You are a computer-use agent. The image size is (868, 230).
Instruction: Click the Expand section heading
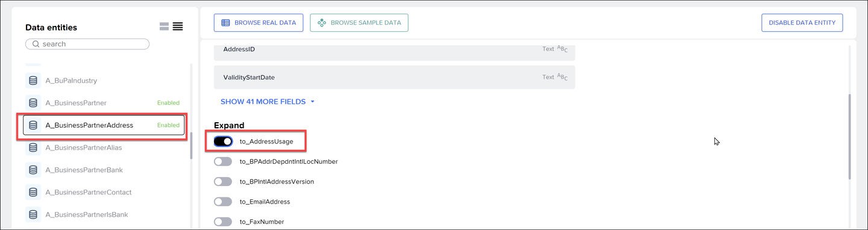pyautogui.click(x=229, y=125)
